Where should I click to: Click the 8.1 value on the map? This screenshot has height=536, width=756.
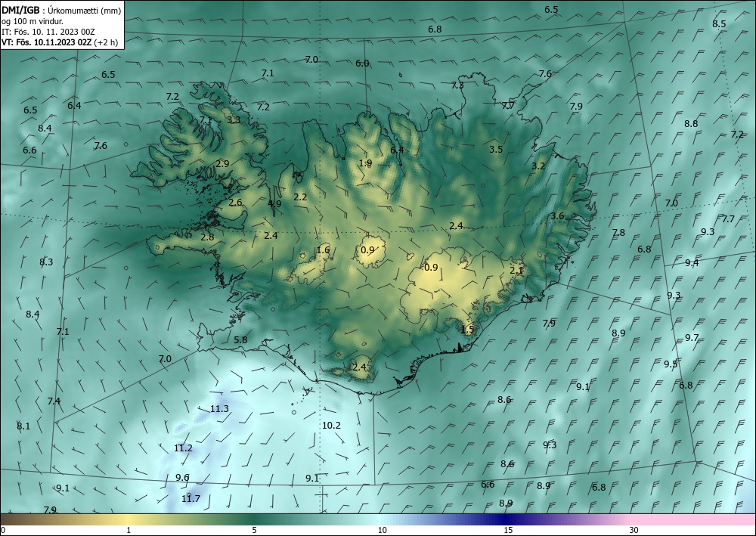(23, 426)
